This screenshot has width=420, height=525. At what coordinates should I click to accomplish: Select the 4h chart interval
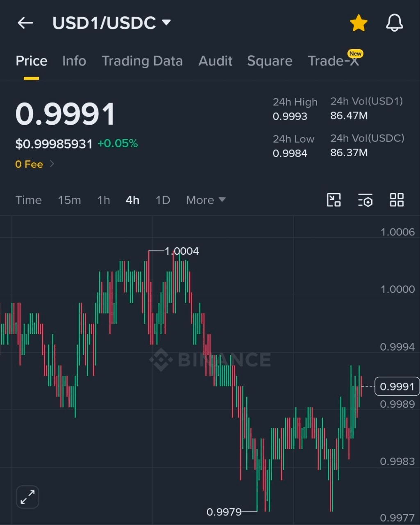(x=132, y=200)
